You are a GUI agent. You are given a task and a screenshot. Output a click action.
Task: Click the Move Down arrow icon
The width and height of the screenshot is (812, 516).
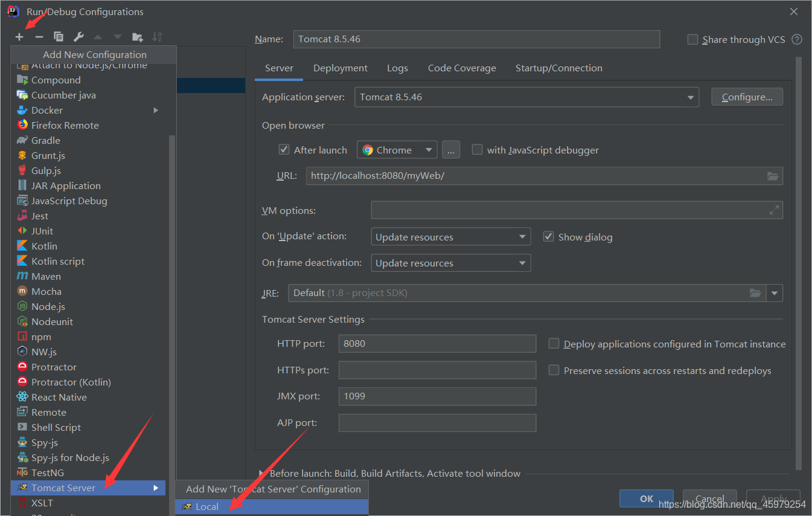click(118, 37)
